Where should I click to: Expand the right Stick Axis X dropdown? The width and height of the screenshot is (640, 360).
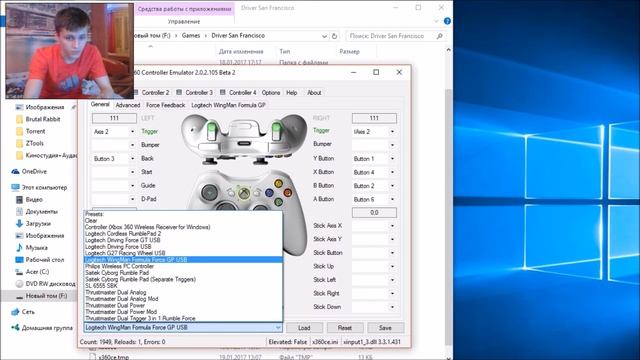[392, 226]
